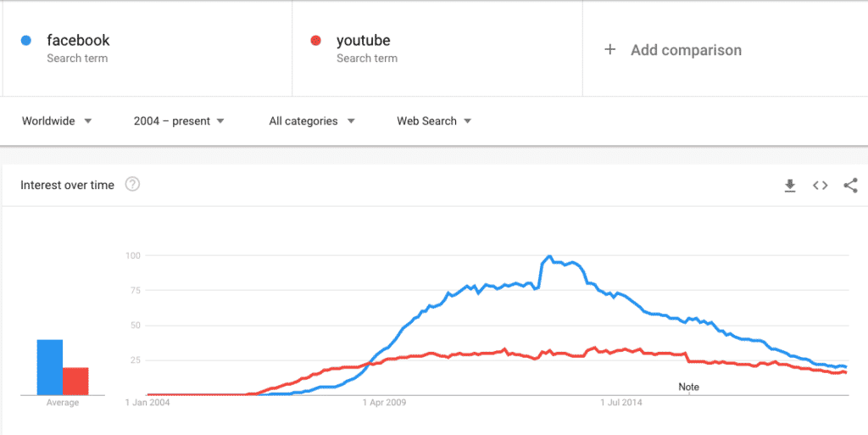Click the Note marker on the chart

click(689, 387)
